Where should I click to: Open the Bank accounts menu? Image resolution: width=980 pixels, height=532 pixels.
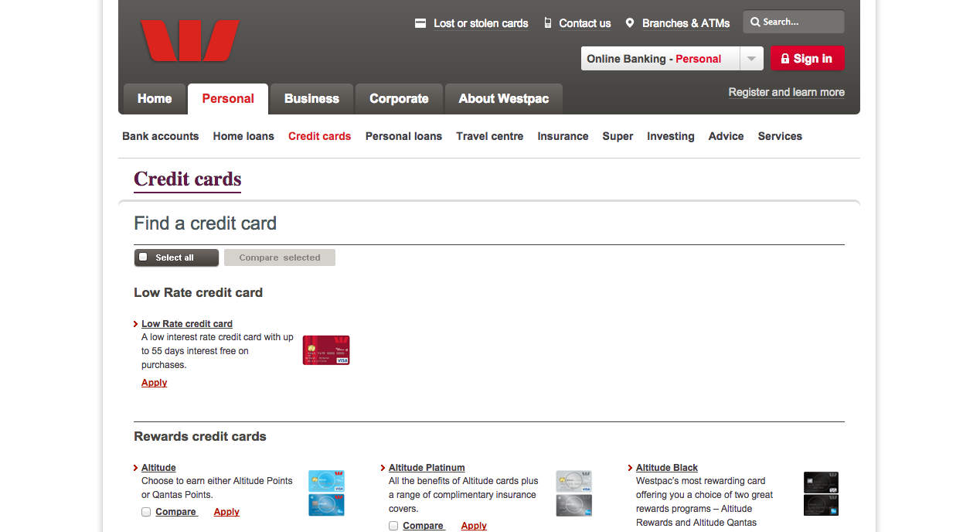[161, 136]
